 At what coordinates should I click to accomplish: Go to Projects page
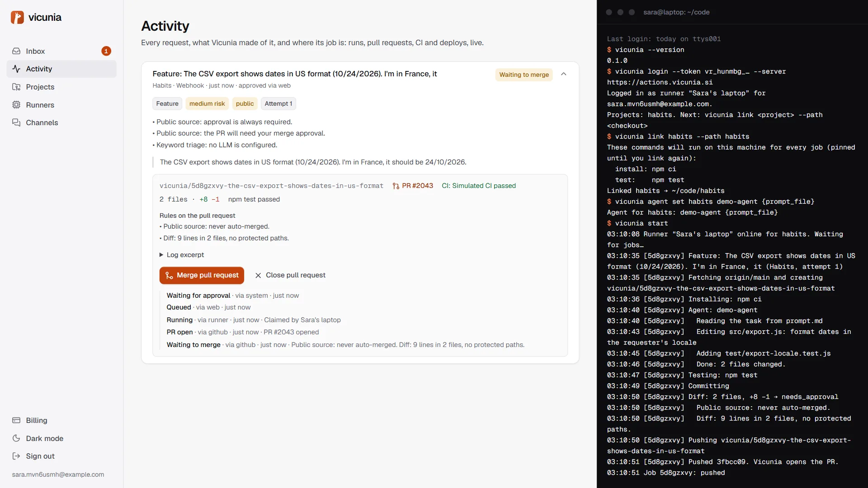61,87
